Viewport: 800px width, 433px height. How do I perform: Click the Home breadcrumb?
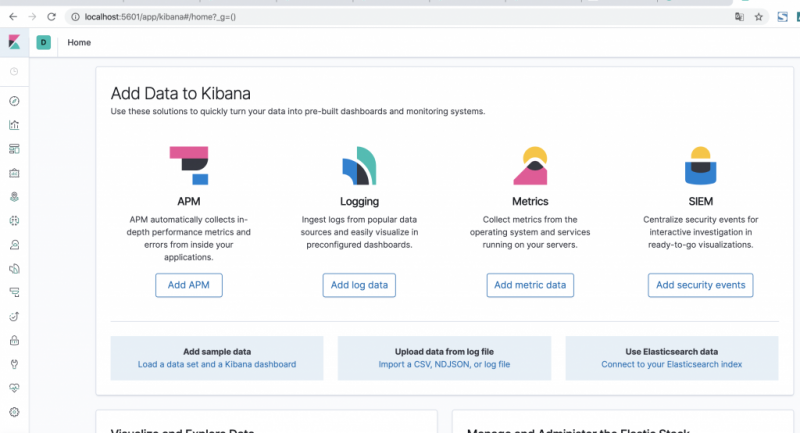click(x=79, y=42)
